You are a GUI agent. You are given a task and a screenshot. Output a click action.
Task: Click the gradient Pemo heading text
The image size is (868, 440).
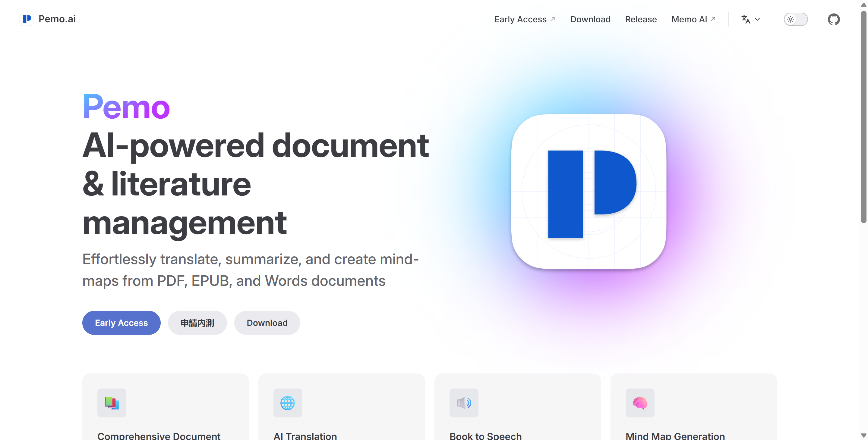tap(126, 107)
